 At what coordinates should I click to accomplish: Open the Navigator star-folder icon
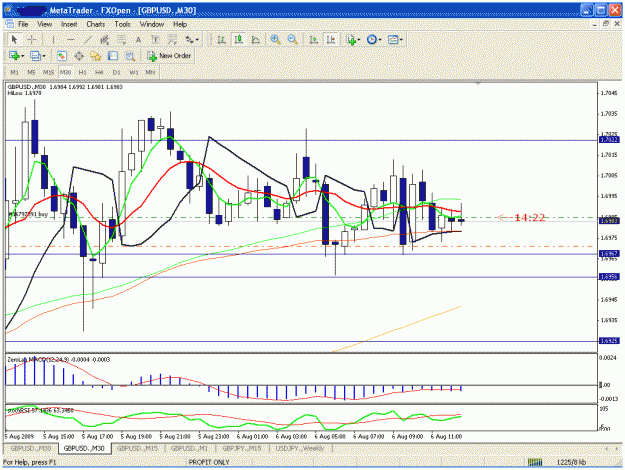(x=96, y=56)
